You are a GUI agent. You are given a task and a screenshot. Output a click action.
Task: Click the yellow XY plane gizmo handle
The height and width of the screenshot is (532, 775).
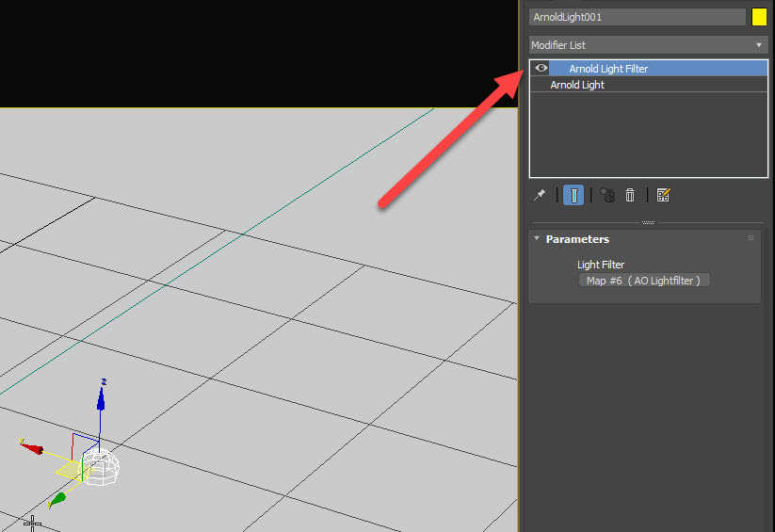coord(73,470)
